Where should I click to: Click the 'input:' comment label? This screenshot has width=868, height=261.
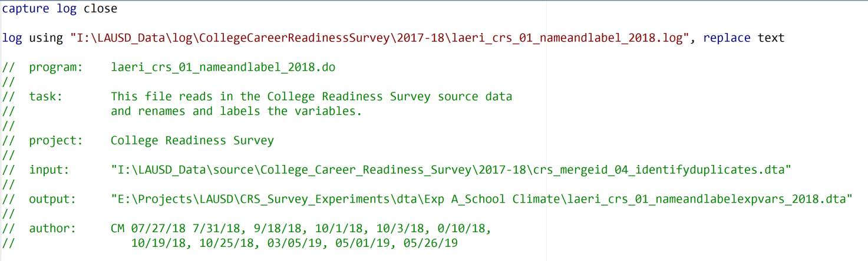[x=49, y=170]
